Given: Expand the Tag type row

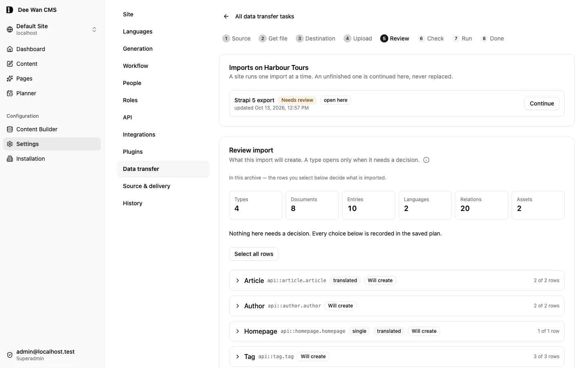Looking at the screenshot, I should pos(237,357).
